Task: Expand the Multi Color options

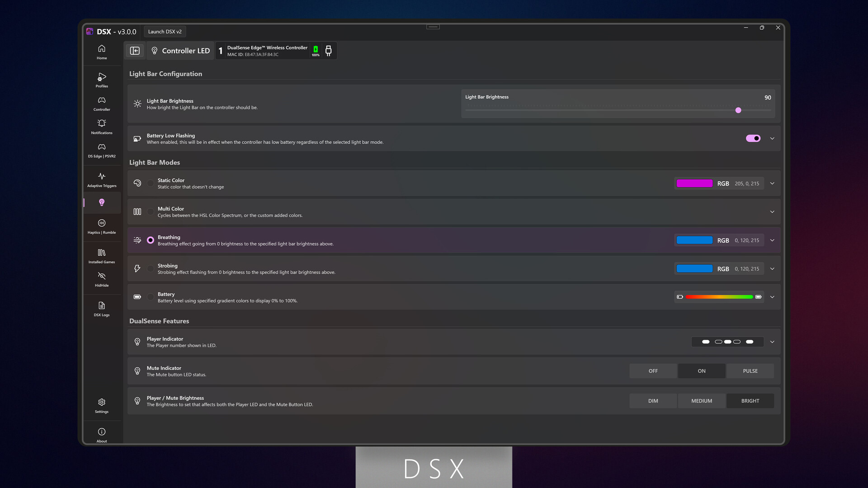Action: (772, 211)
